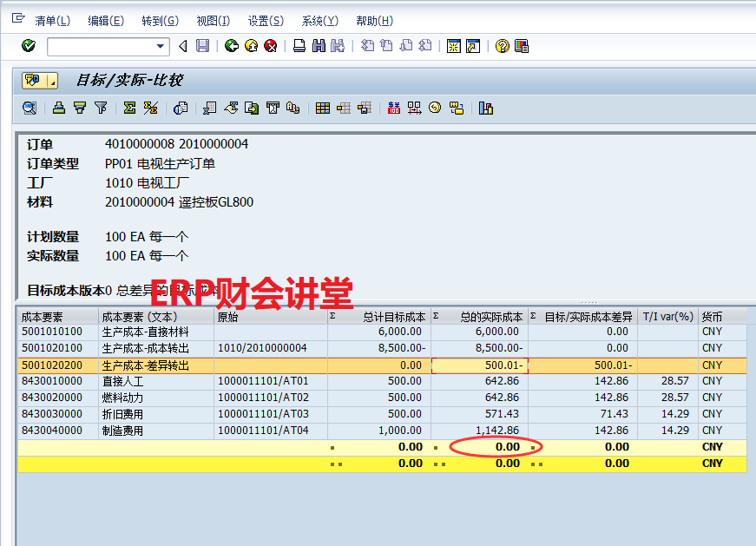Click the red Cancel icon
The height and width of the screenshot is (546, 756).
pyautogui.click(x=270, y=46)
